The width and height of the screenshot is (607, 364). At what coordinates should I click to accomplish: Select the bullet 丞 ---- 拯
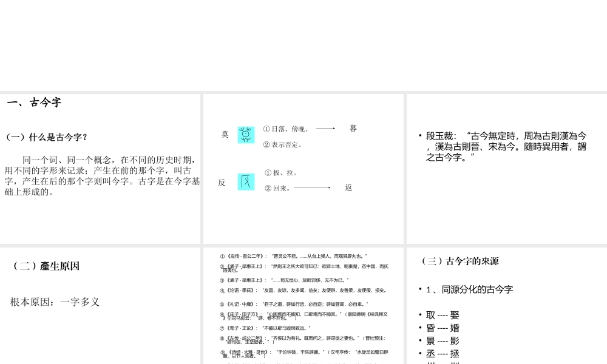[443, 354]
